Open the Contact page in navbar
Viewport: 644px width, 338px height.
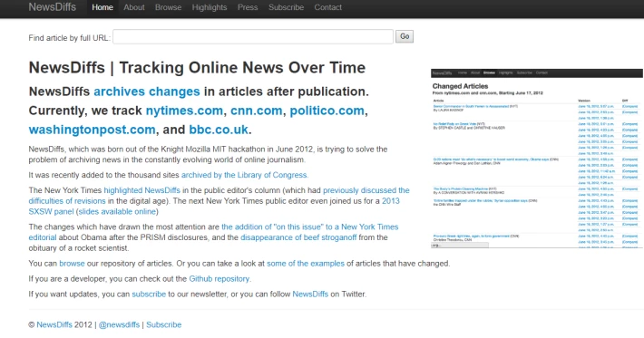click(327, 7)
